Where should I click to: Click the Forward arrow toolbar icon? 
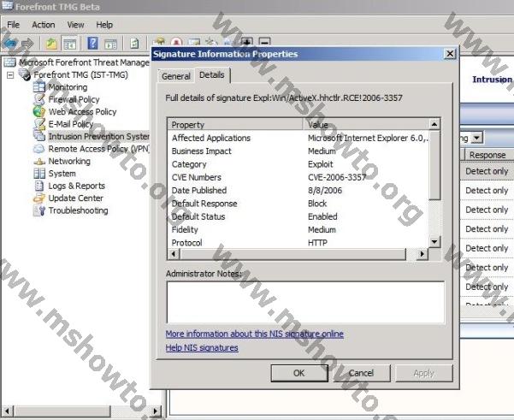point(27,43)
